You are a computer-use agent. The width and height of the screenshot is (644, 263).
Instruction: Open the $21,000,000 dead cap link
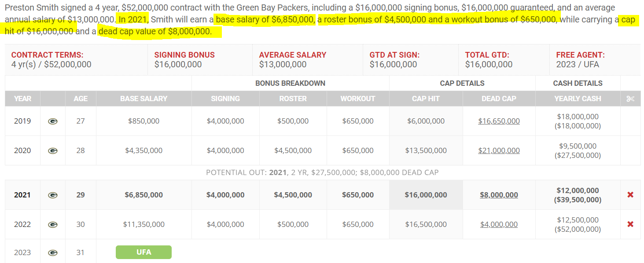499,150
